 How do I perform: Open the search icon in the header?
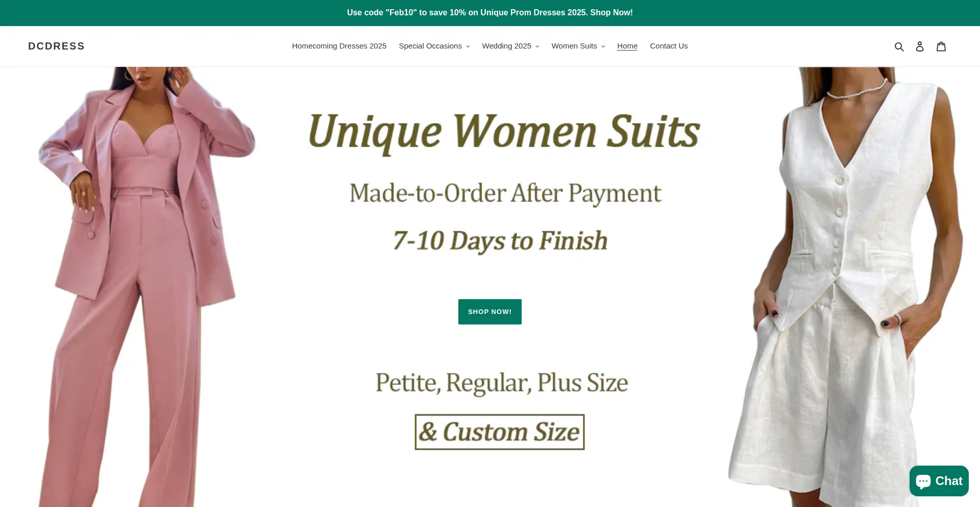point(899,46)
